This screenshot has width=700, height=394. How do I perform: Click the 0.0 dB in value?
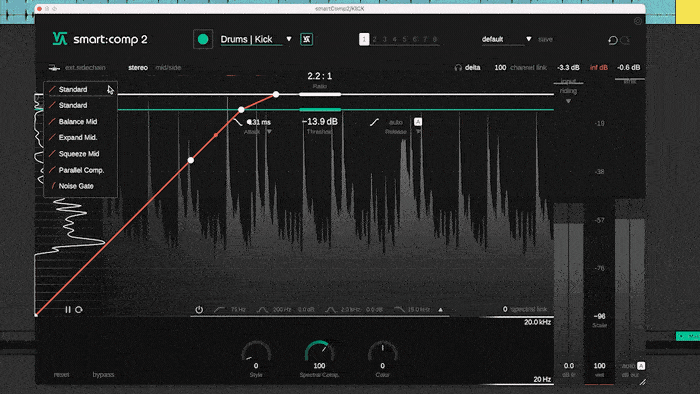[569, 365]
